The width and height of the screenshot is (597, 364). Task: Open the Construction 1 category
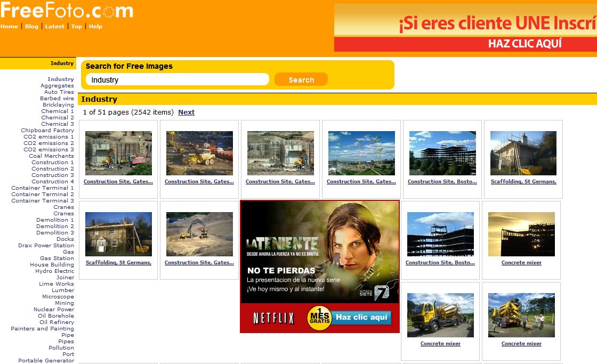[x=53, y=162]
